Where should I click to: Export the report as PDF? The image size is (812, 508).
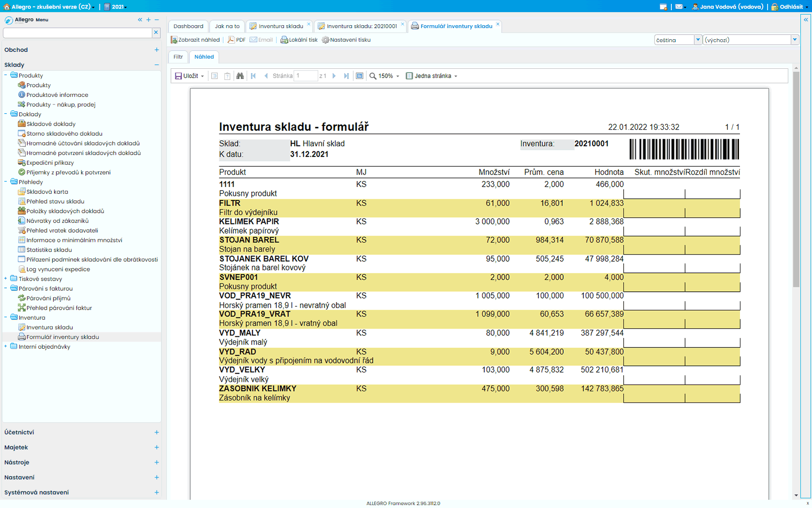pos(236,40)
